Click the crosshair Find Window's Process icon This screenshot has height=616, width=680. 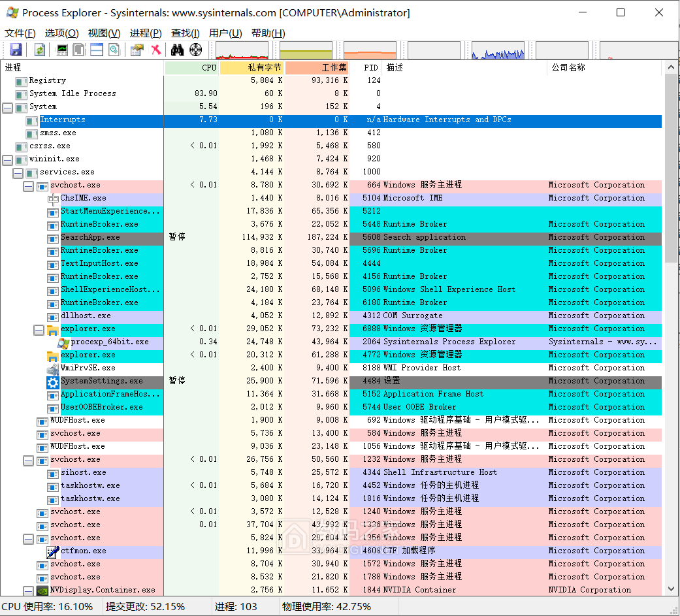(195, 50)
